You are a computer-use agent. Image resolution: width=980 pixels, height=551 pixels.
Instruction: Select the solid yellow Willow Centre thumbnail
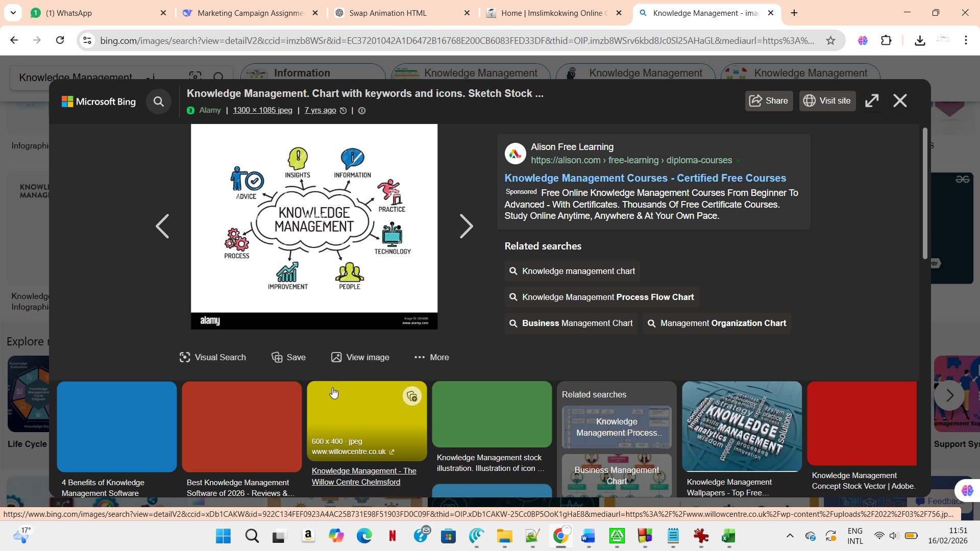[357, 416]
